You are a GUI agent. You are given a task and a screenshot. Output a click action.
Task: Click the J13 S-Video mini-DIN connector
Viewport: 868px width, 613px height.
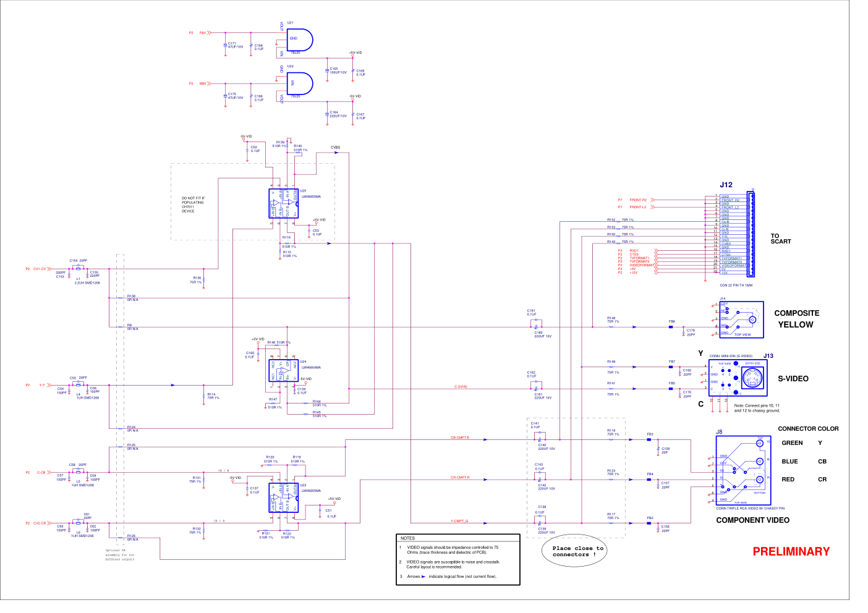[x=738, y=378]
